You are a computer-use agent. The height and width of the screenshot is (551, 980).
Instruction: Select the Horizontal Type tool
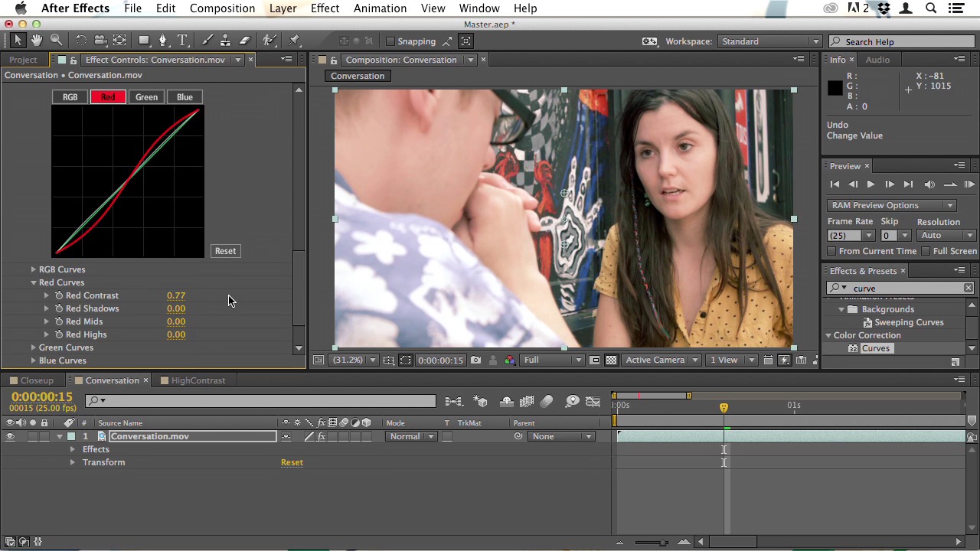point(182,41)
